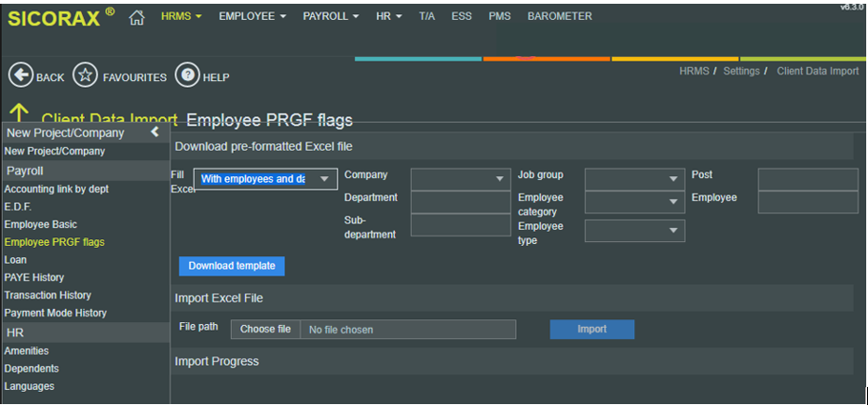The image size is (868, 406).
Task: Collapse the sidebar using the left chevron
Action: tap(155, 132)
